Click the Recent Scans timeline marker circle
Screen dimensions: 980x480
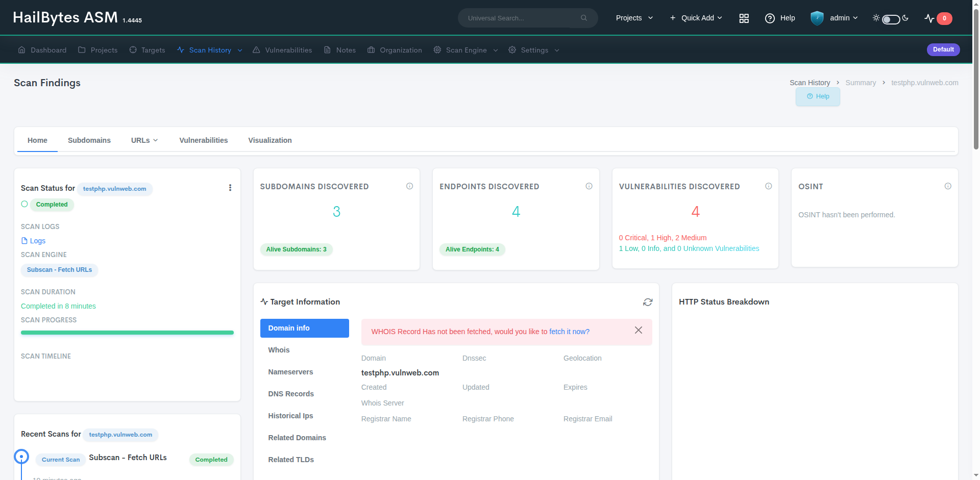tap(21, 456)
